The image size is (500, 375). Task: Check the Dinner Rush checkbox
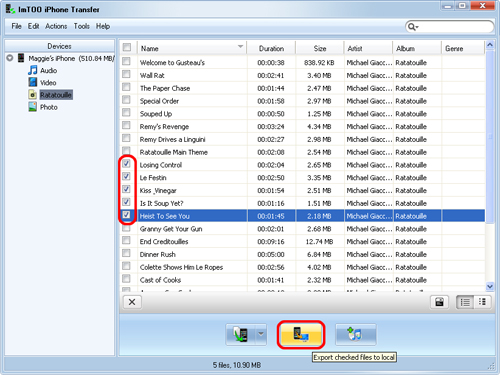point(126,253)
